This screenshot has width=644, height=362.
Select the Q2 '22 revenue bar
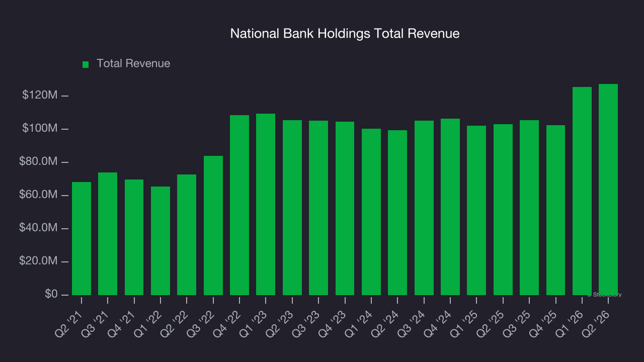click(187, 235)
